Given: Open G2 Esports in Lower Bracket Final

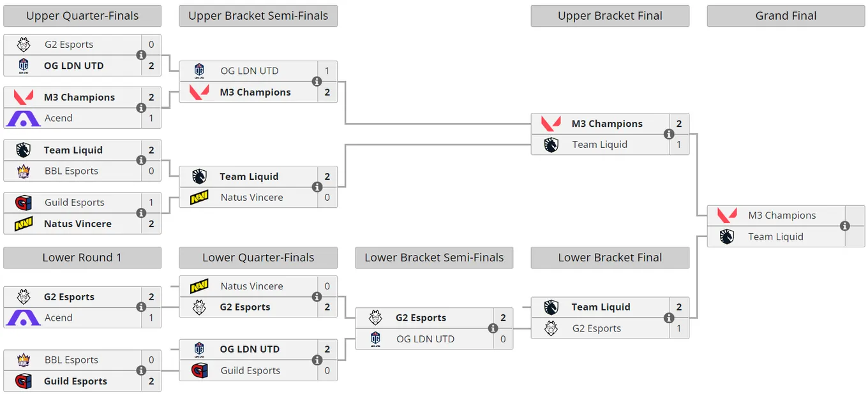Looking at the screenshot, I should coord(597,328).
